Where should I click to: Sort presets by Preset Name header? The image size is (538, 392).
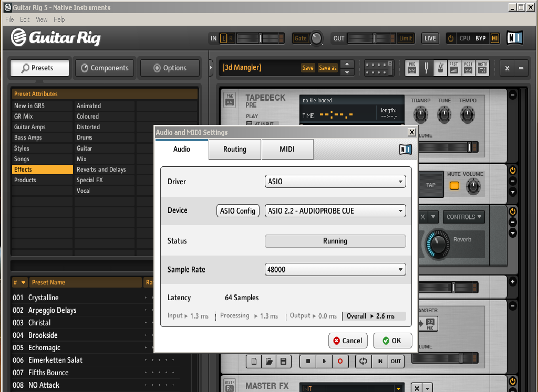point(85,282)
